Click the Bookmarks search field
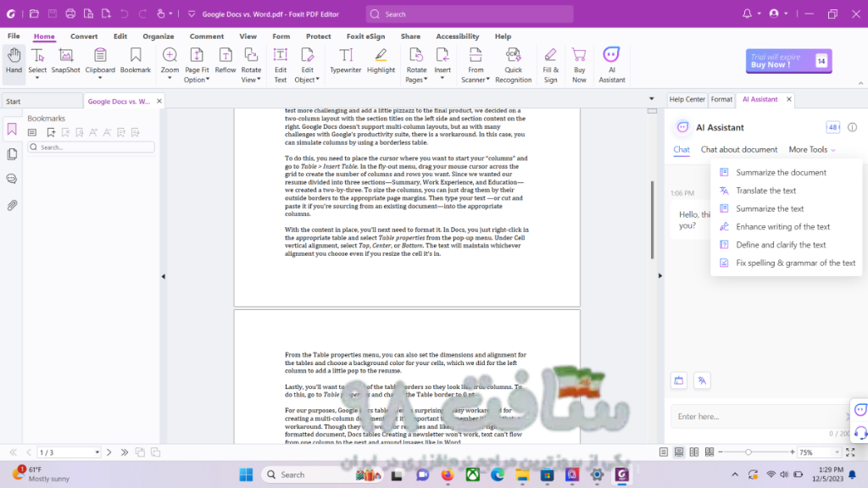This screenshot has height=488, width=868. 92,147
